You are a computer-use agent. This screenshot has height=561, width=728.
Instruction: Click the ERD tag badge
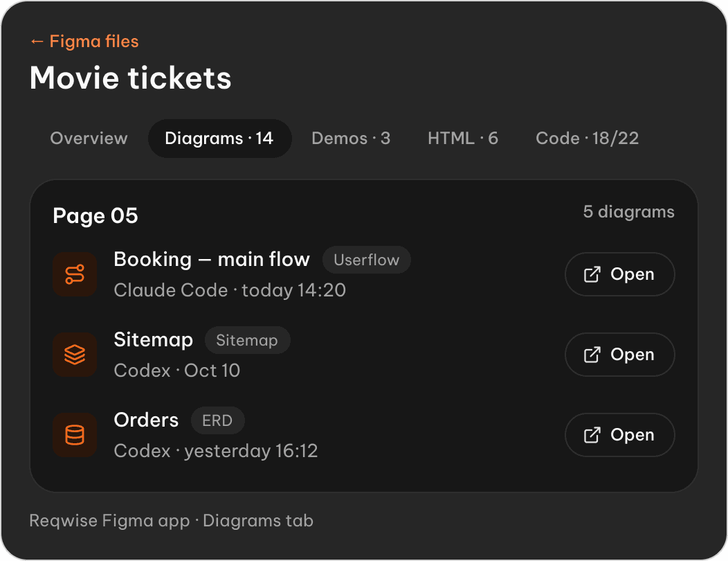tap(217, 420)
